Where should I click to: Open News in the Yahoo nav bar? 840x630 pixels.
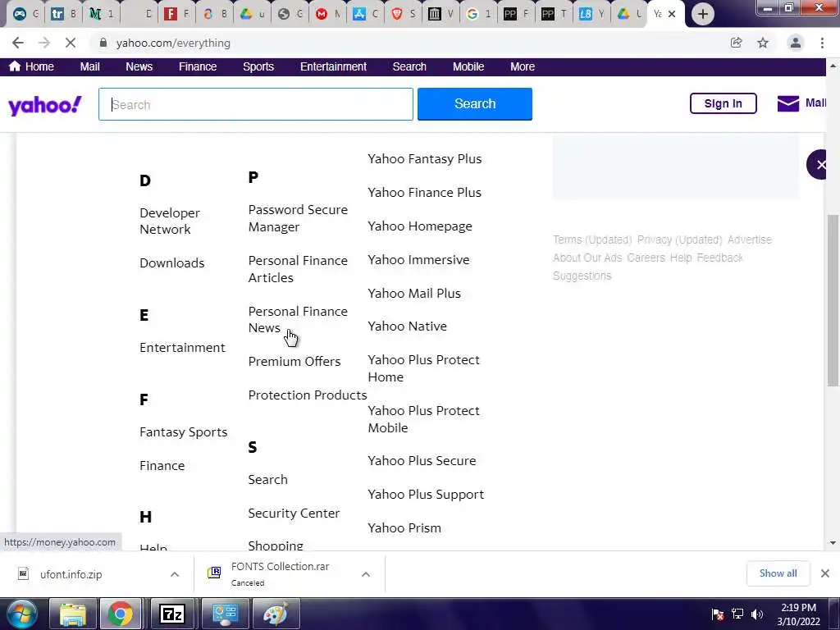[139, 66]
